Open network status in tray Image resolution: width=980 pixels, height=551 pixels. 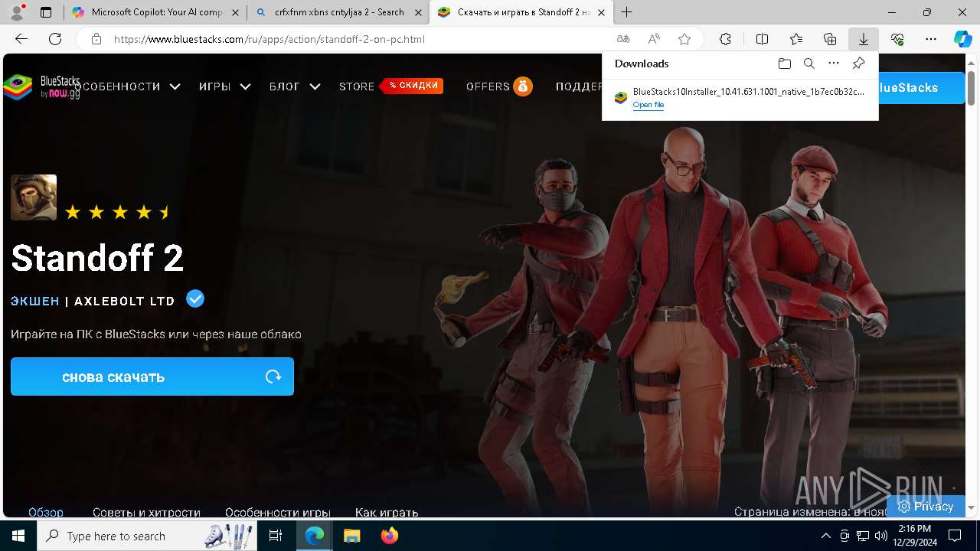coord(863,536)
